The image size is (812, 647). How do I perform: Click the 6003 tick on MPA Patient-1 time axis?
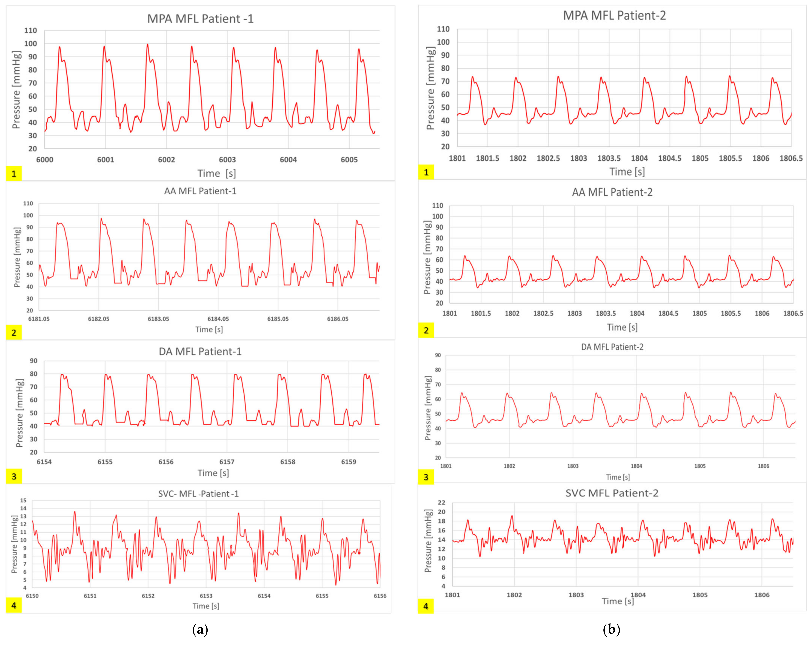coord(227,160)
